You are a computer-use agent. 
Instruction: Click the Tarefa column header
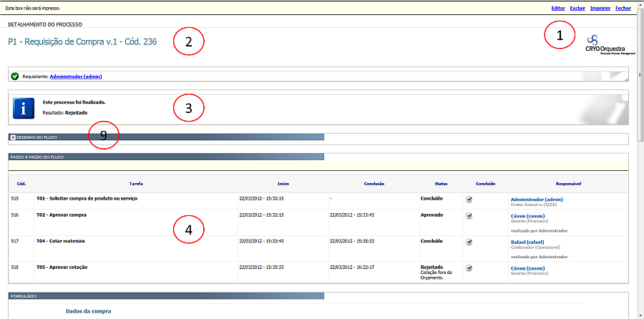[135, 183]
